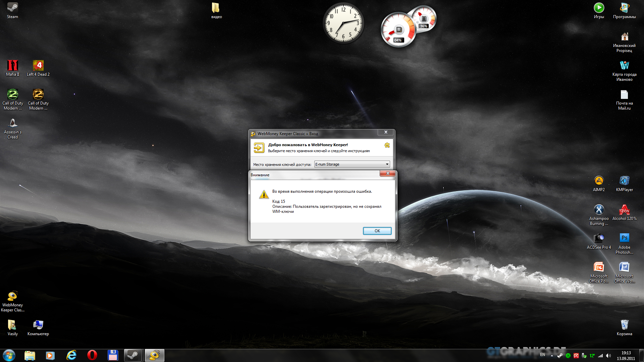This screenshot has width=644, height=362.
Task: Open the key storage location dropdown
Action: [x=352, y=164]
